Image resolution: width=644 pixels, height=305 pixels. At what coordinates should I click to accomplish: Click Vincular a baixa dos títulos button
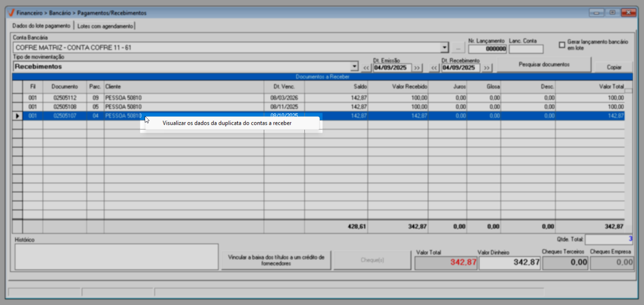[276, 260]
